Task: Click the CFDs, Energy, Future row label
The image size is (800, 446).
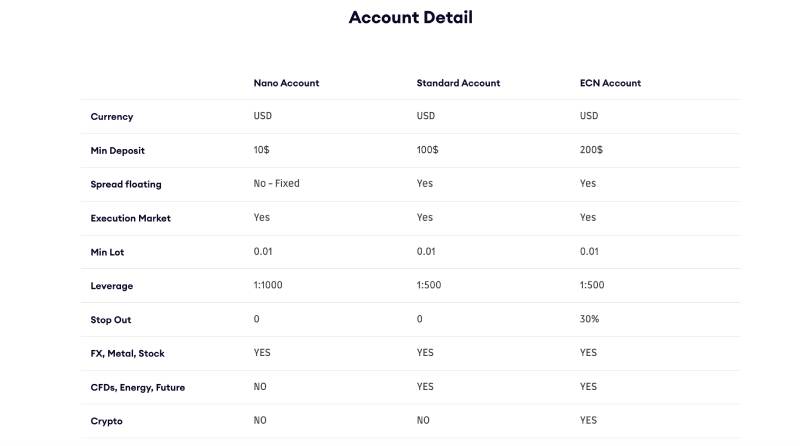Action: (137, 387)
